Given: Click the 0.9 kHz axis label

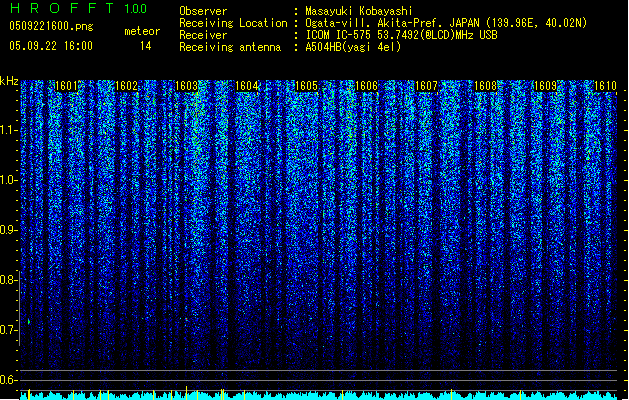Looking at the screenshot, I should click(9, 230).
